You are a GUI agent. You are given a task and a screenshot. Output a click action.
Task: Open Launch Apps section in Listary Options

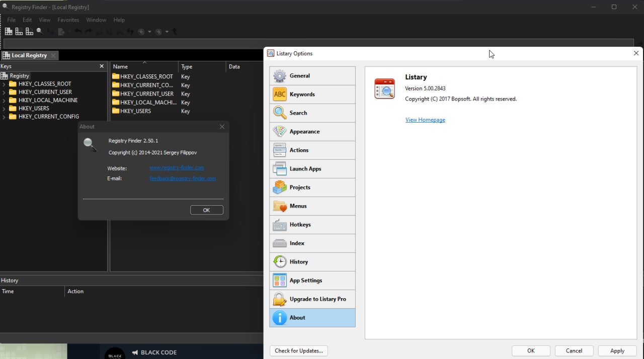coord(312,169)
